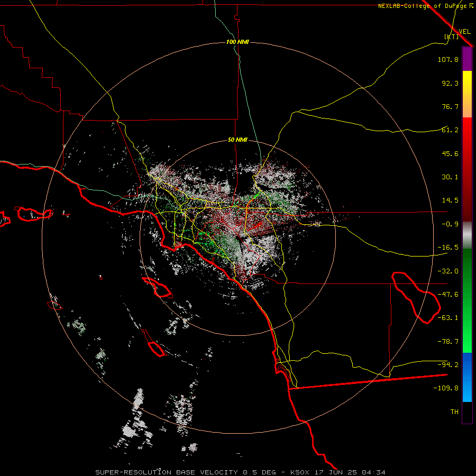476x476 pixels.
Task: Click the gray near-zero segment of the color scale
Action: (x=467, y=235)
